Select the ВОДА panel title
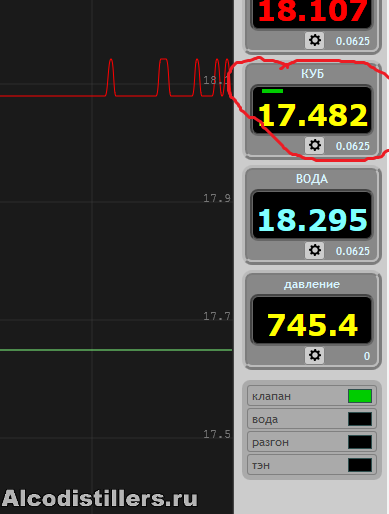Viewport: 389px width, 514px height. tap(312, 179)
